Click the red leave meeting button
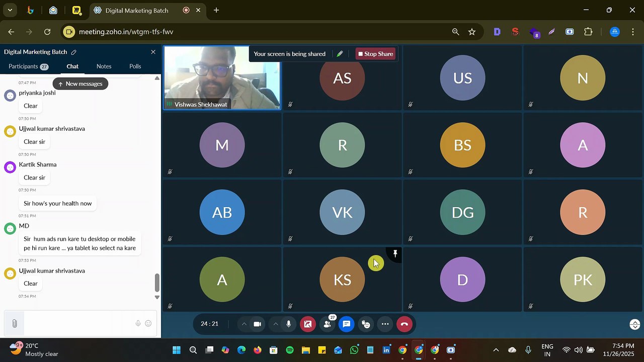 (405, 324)
